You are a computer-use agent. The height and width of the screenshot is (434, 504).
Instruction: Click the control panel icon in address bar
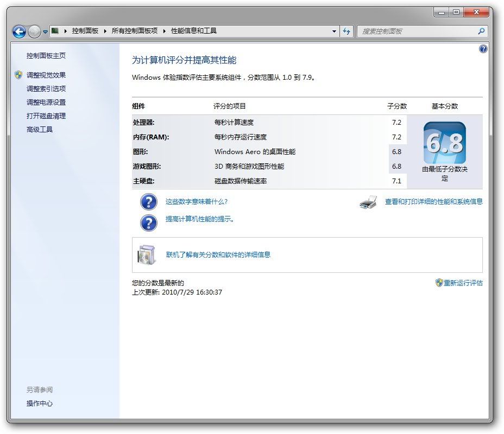click(x=55, y=31)
